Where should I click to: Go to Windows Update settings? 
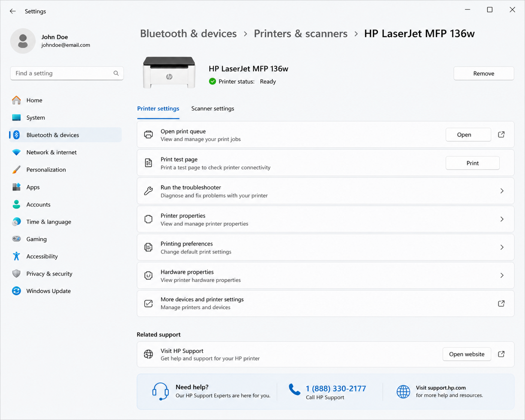tap(66, 291)
